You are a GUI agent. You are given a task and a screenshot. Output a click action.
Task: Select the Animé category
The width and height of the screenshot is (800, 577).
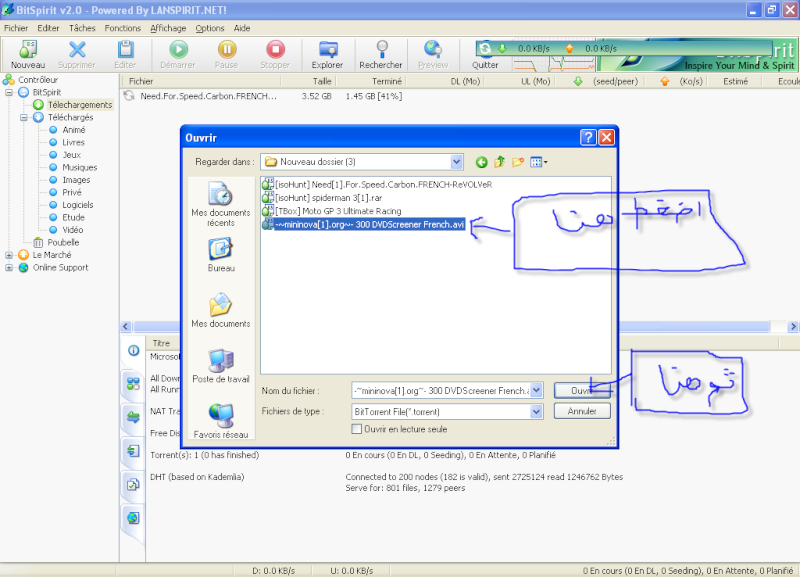tap(73, 130)
